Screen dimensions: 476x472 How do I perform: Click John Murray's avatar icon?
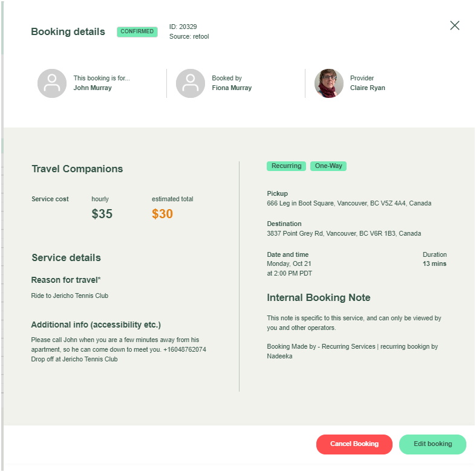(52, 83)
